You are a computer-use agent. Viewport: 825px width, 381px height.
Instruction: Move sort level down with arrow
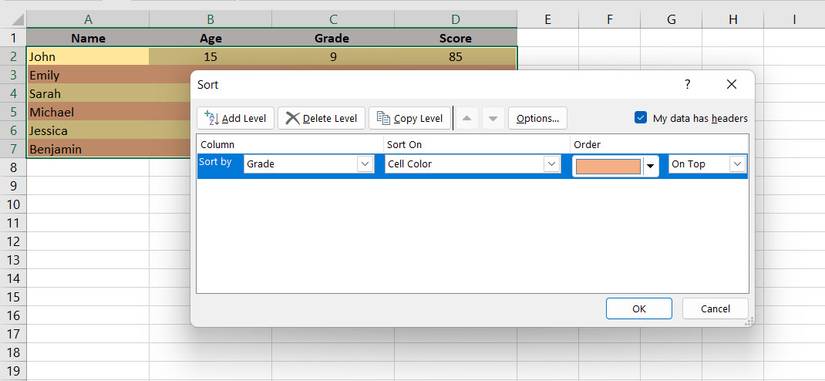pyautogui.click(x=493, y=118)
